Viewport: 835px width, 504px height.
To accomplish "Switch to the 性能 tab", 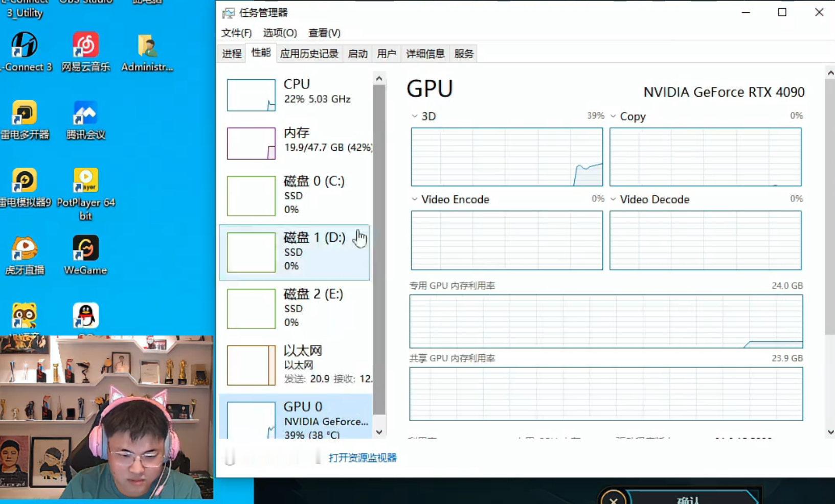I will tap(261, 53).
